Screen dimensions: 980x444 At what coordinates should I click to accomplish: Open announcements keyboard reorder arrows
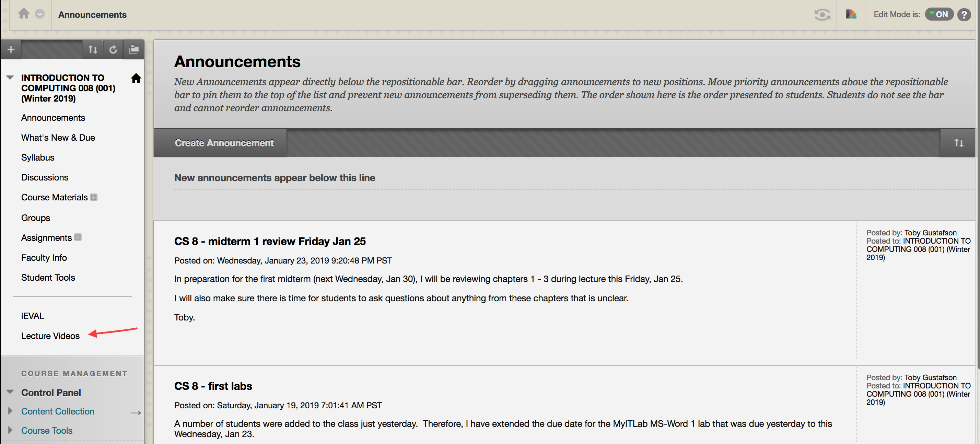coord(958,143)
